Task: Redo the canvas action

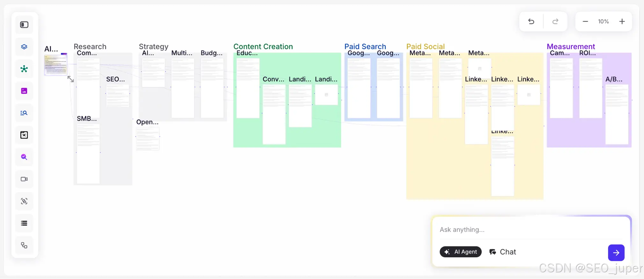Action: (x=555, y=21)
